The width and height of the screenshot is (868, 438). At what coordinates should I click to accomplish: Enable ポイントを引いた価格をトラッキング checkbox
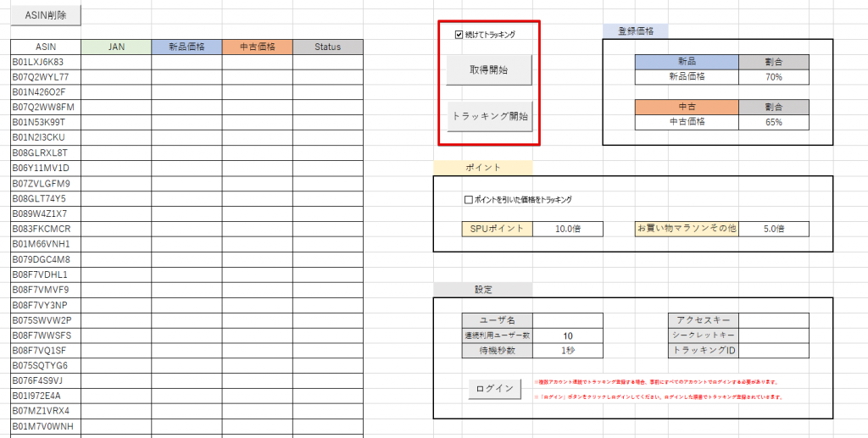click(x=468, y=200)
